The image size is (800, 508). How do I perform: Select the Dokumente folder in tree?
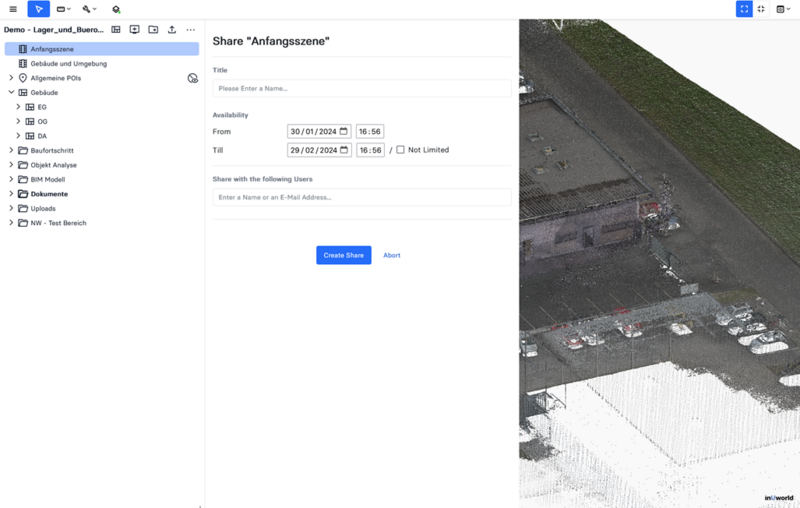[x=49, y=194]
